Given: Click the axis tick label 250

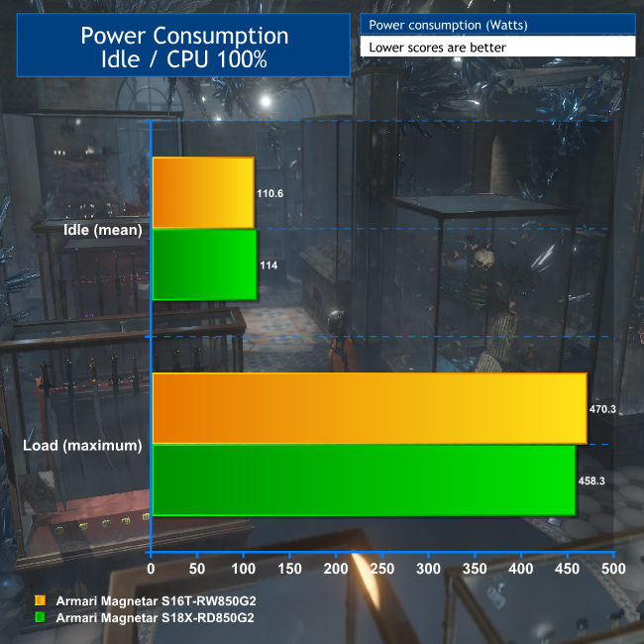Looking at the screenshot, I should [x=382, y=569].
